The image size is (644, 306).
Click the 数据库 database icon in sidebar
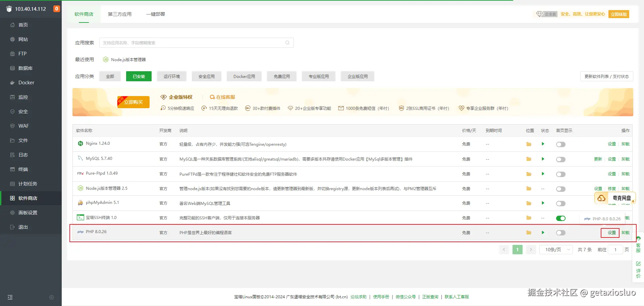point(12,68)
